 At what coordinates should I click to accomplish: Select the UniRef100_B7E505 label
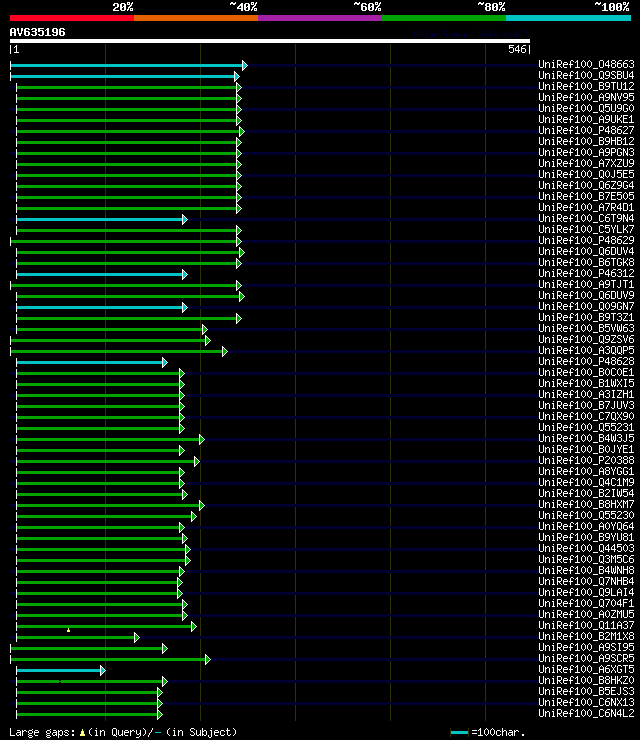[586, 196]
